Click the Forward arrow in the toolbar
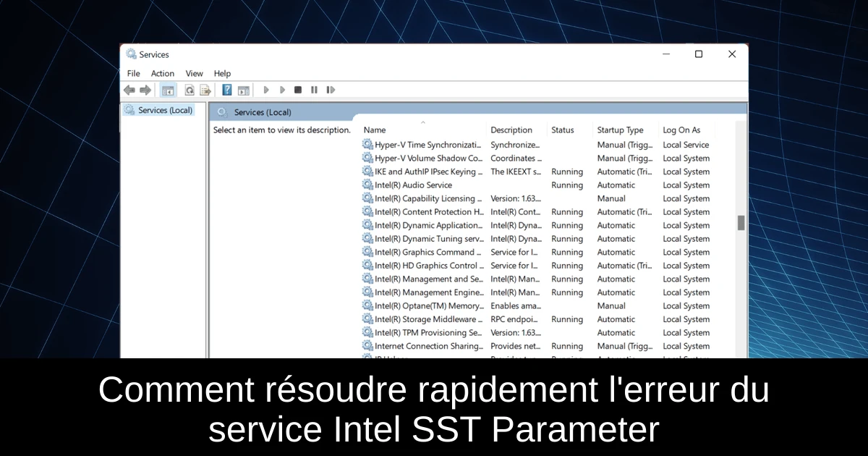 [x=145, y=90]
